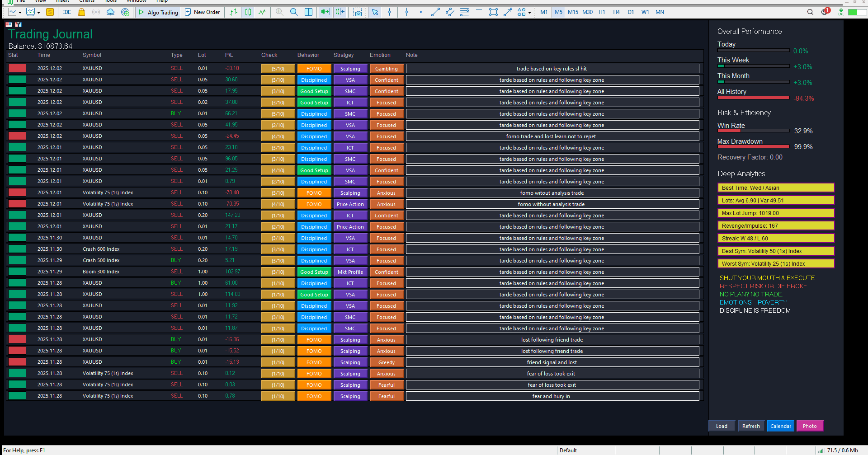Open the Tools menu

point(110,2)
